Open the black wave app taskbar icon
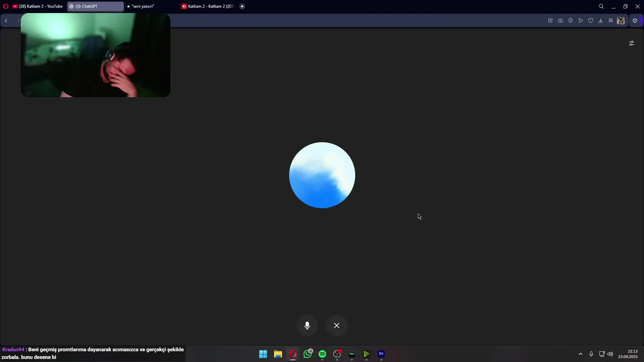 point(352,354)
